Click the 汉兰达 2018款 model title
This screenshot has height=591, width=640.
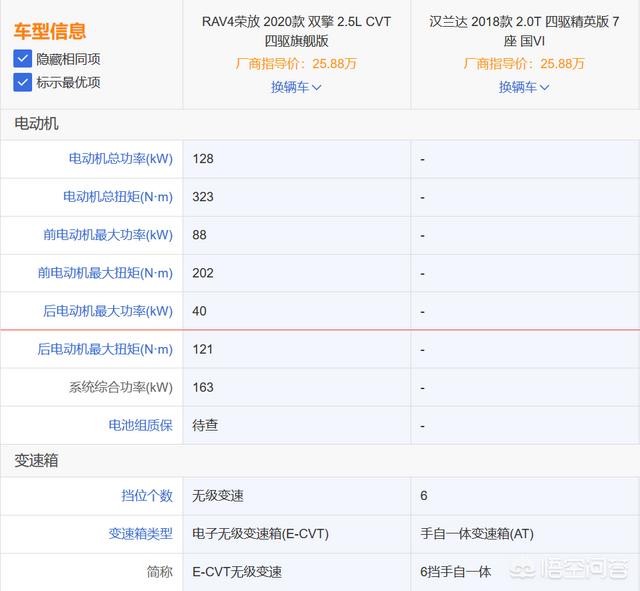(x=524, y=31)
